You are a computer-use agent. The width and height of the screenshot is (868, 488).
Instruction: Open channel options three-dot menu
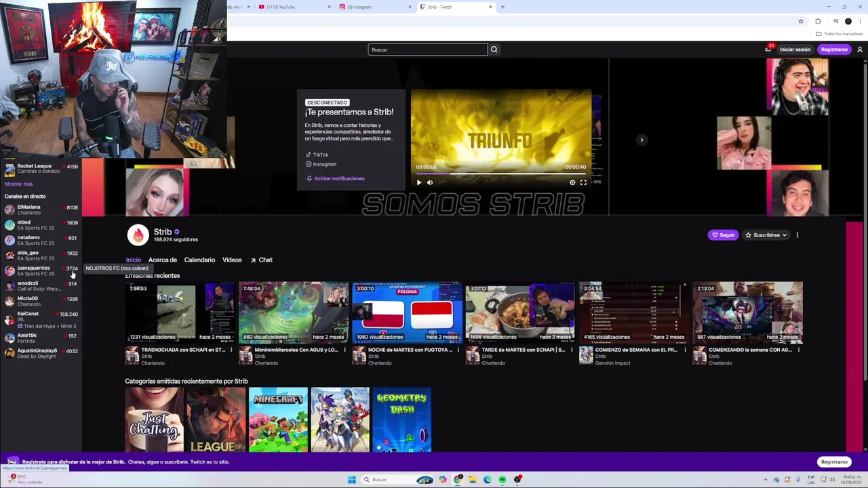pos(797,235)
